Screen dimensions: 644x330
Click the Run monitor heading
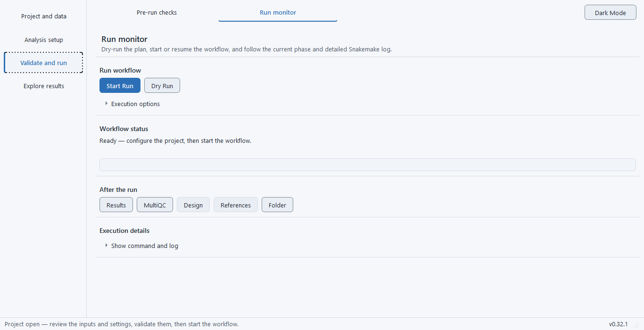coord(124,40)
